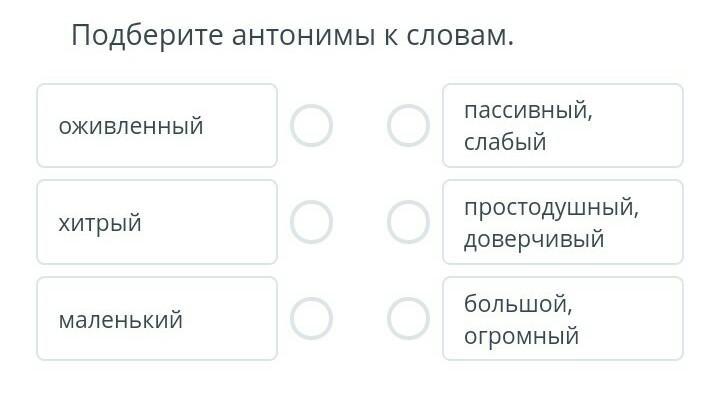Choose the circle beside 'большой, огромный' card
This screenshot has width=720, height=398.
click(408, 319)
